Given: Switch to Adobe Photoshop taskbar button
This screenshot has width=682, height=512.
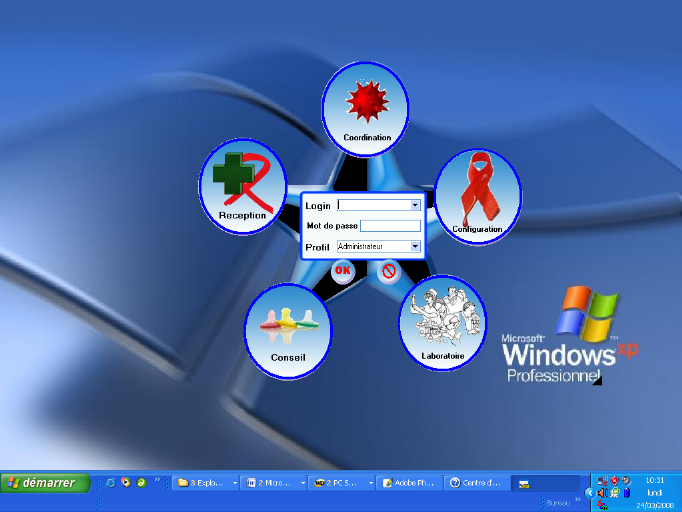Looking at the screenshot, I should tap(409, 483).
